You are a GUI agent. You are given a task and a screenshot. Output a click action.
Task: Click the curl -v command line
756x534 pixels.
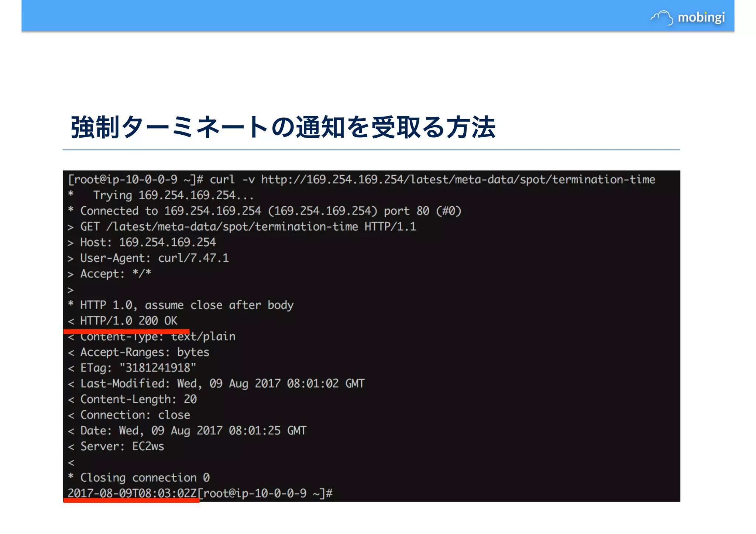point(362,180)
